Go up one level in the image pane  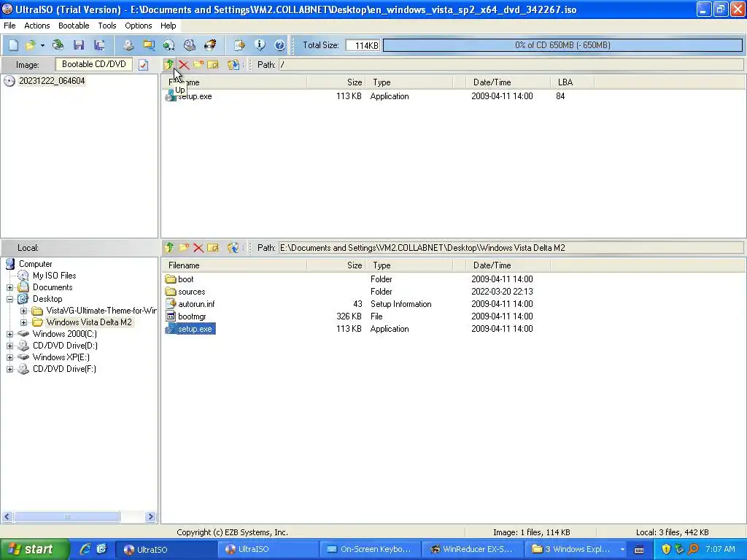(169, 64)
